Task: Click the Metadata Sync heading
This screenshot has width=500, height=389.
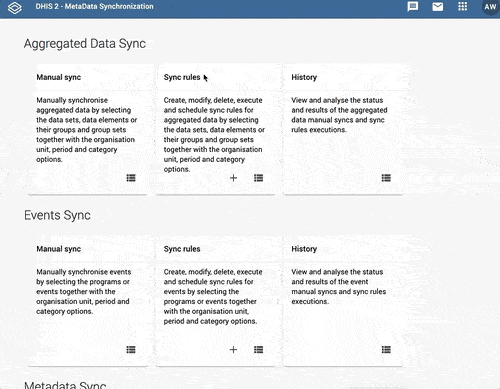Action: coord(65,385)
